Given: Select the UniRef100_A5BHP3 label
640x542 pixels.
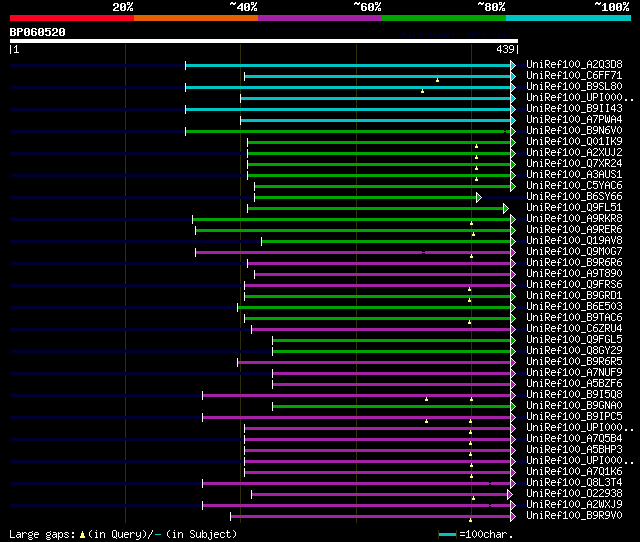Looking at the screenshot, I should [x=574, y=450].
